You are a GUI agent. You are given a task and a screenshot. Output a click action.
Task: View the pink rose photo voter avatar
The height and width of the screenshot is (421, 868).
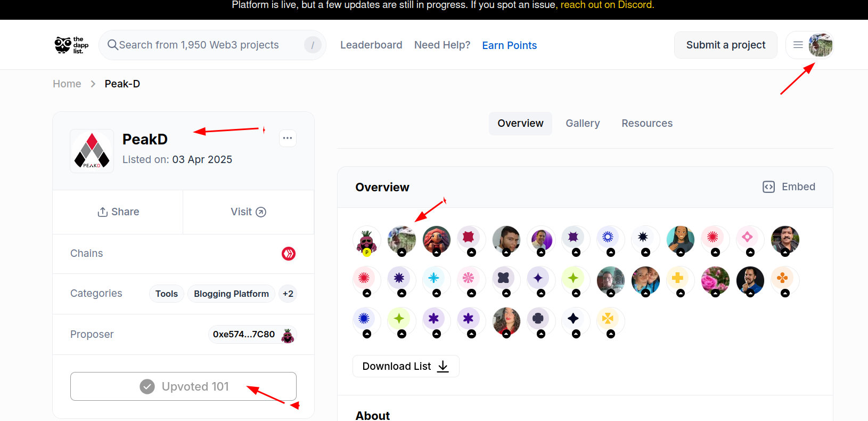click(x=715, y=281)
